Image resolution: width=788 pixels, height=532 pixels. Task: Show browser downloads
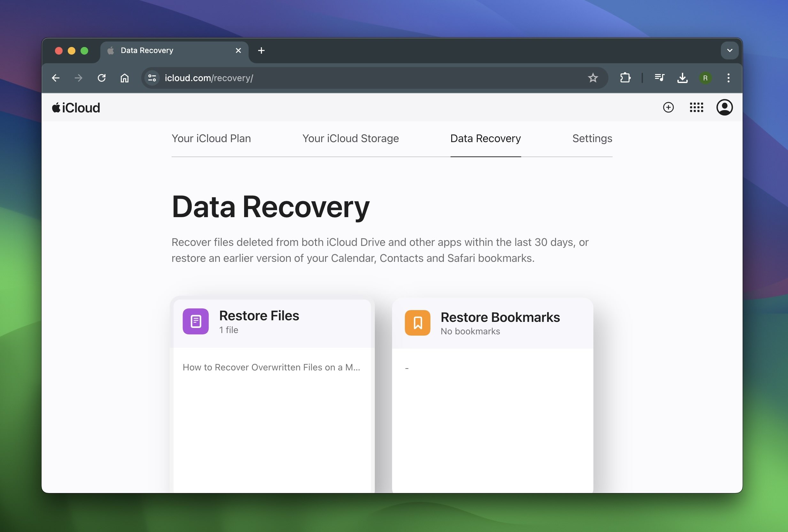682,78
